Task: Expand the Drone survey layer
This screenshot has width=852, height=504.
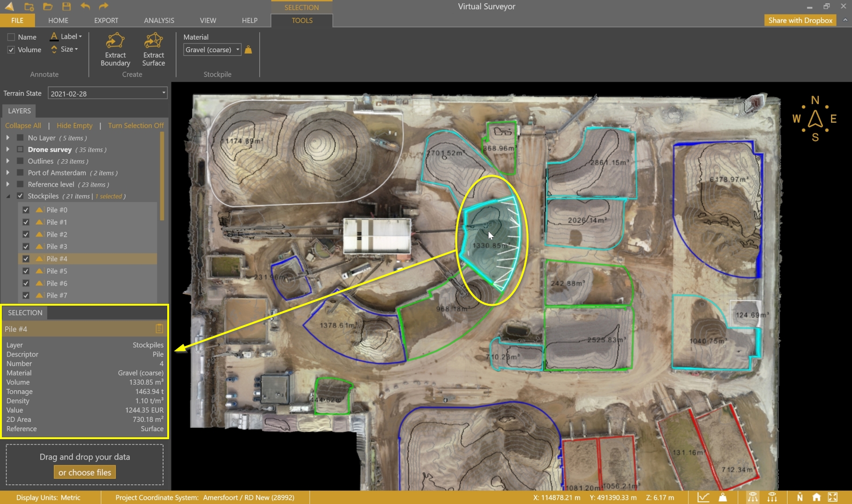Action: pos(7,149)
